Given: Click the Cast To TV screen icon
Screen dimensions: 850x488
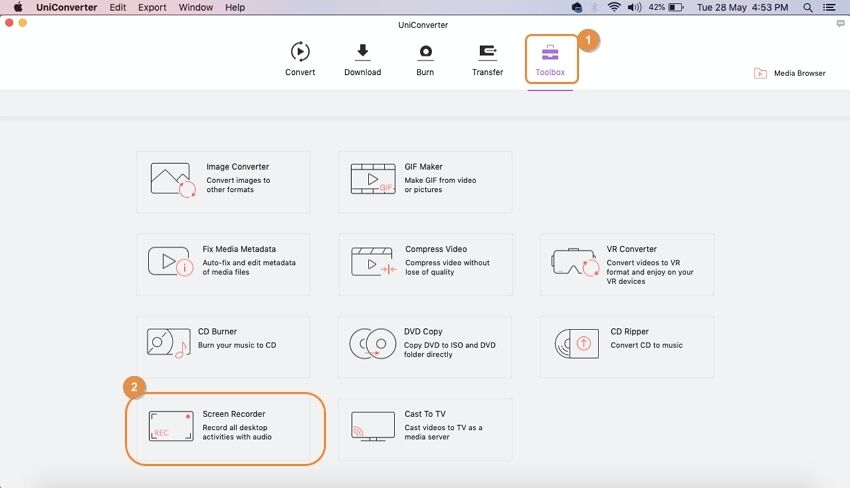Looking at the screenshot, I should pyautogui.click(x=373, y=427).
